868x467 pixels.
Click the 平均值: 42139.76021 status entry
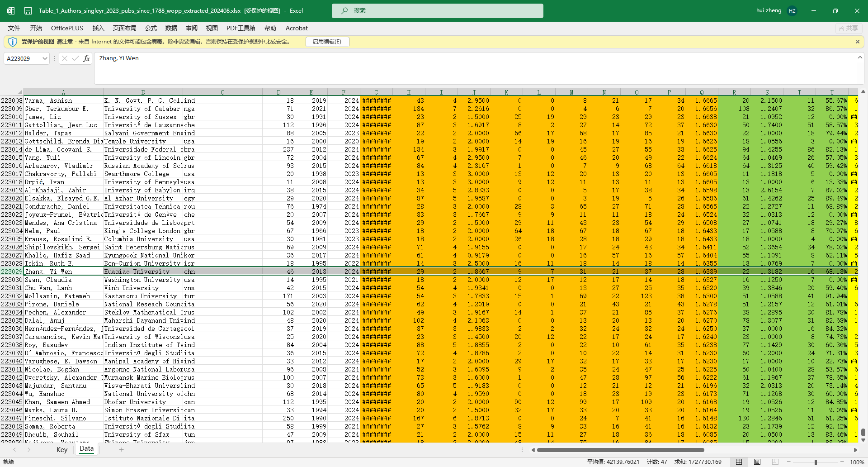tap(613, 462)
